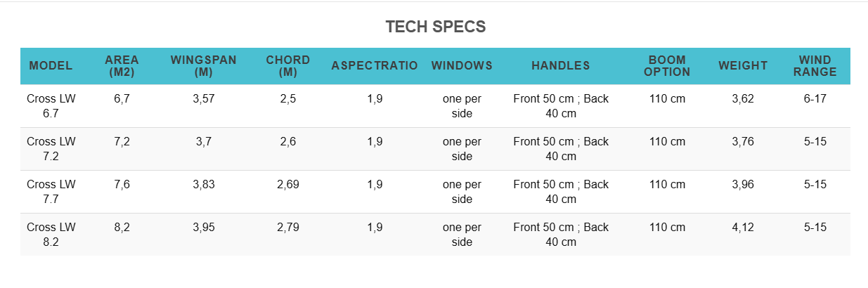The width and height of the screenshot is (868, 288).
Task: Click the BOOM OPTION column header
Action: [668, 66]
